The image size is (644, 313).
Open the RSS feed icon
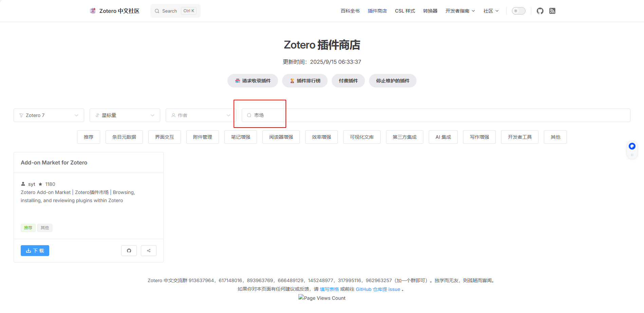552,11
